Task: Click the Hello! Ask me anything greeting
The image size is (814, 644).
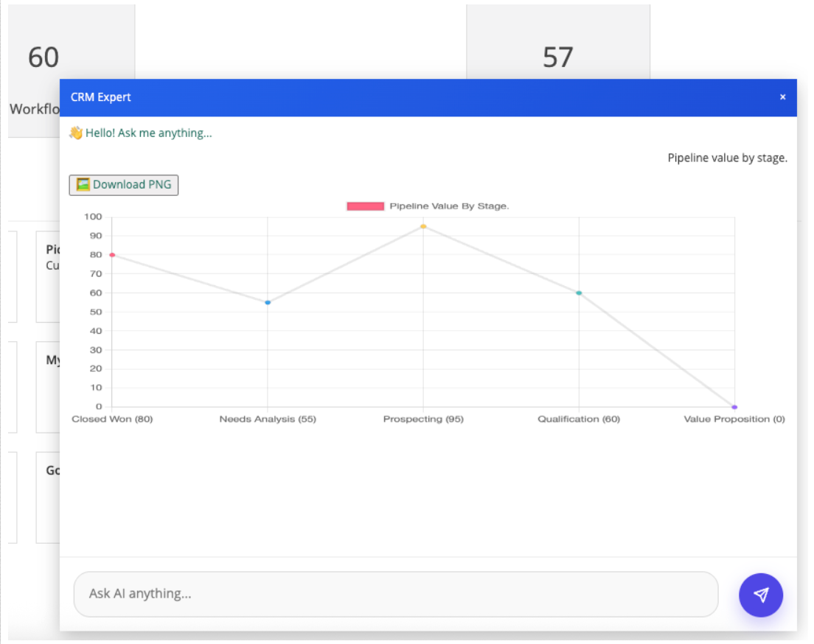Action: pos(148,133)
